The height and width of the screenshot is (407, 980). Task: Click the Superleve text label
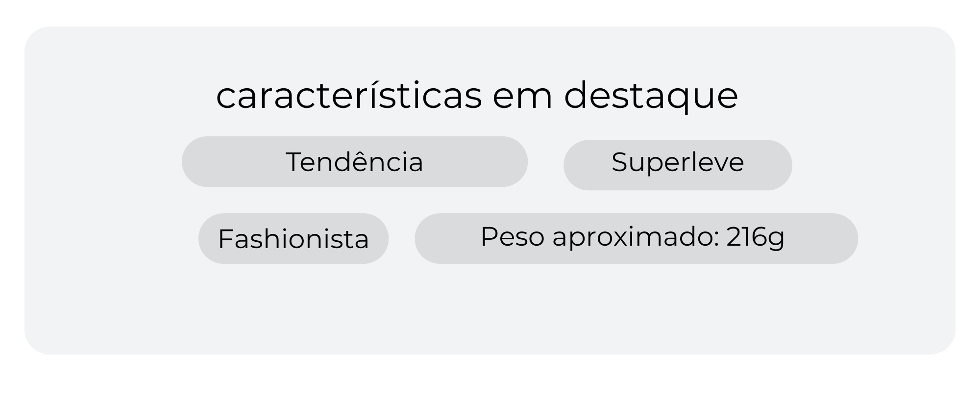(678, 162)
